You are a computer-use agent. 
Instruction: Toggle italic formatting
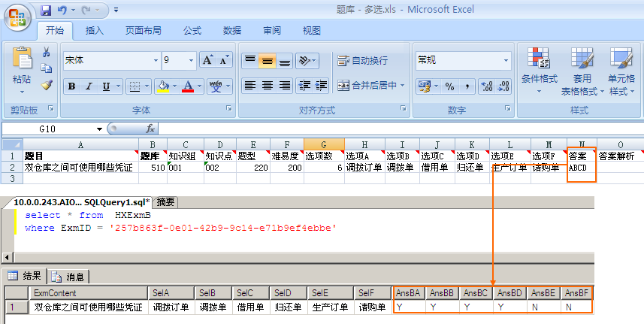(90, 86)
